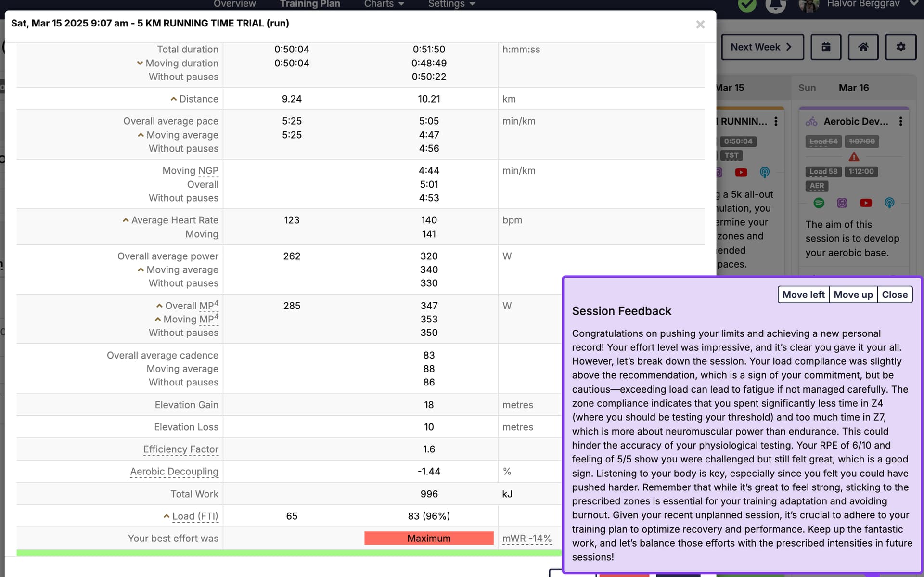Click the TST session type badge
This screenshot has width=924, height=577.
point(731,155)
